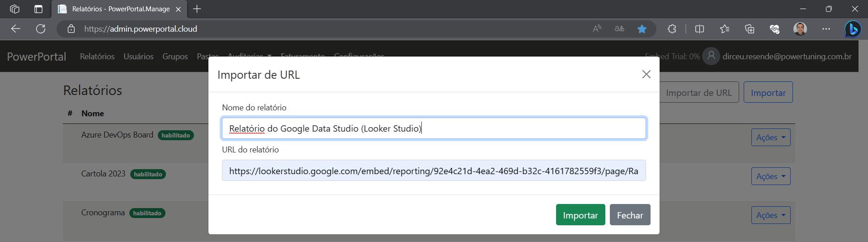Open browser Settings and more menu

click(826, 29)
